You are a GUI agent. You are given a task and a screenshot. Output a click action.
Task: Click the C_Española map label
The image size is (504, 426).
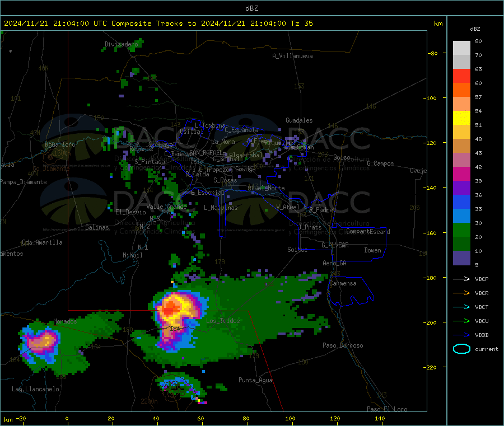pos(241,130)
